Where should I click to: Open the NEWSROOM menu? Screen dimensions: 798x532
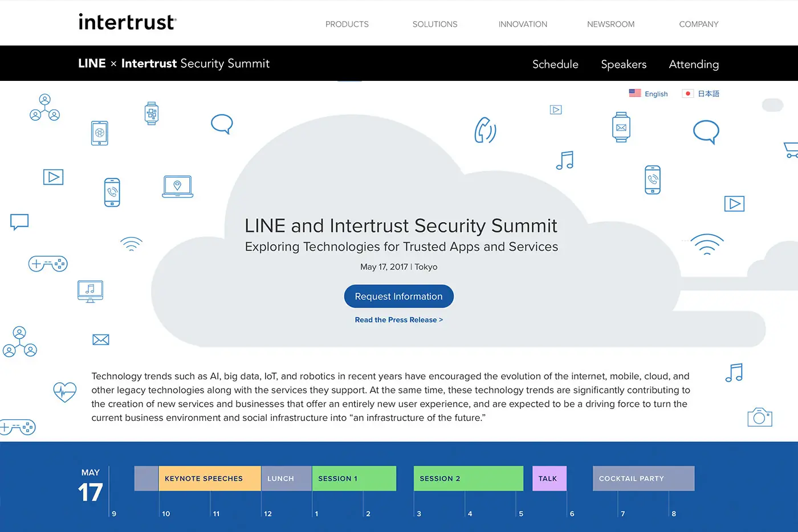[610, 24]
